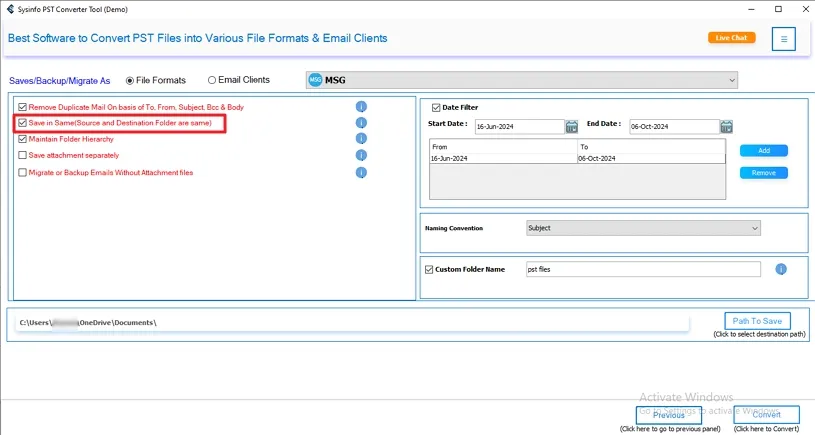Open the Naming Convention Subject dropdown
Screen dimensions: 815x435
tap(754, 228)
